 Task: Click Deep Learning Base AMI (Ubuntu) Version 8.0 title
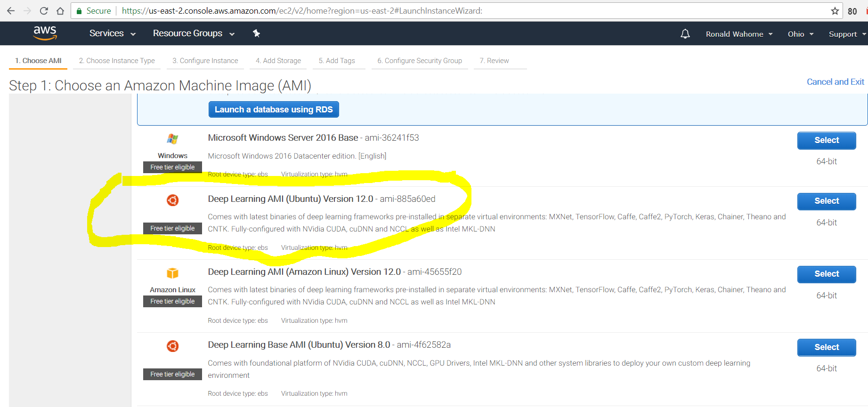tap(299, 345)
